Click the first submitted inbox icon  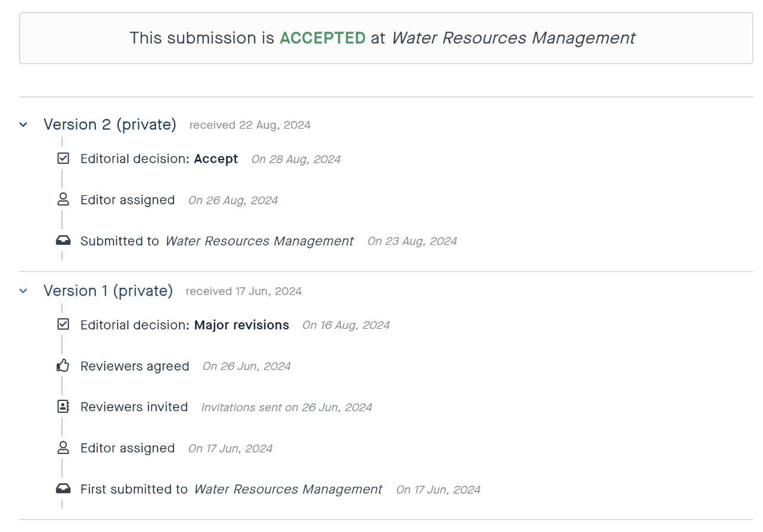tap(63, 489)
